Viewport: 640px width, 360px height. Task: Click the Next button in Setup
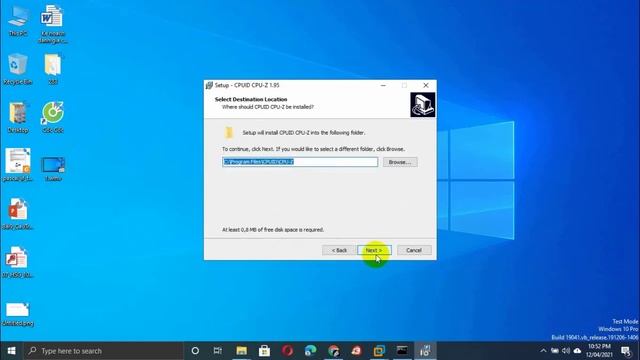coord(374,250)
